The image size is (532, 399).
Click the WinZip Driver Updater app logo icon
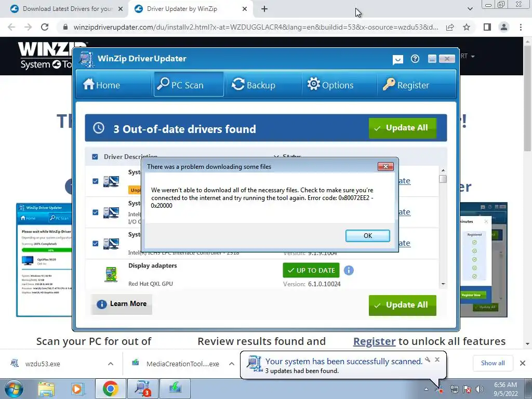(87, 59)
